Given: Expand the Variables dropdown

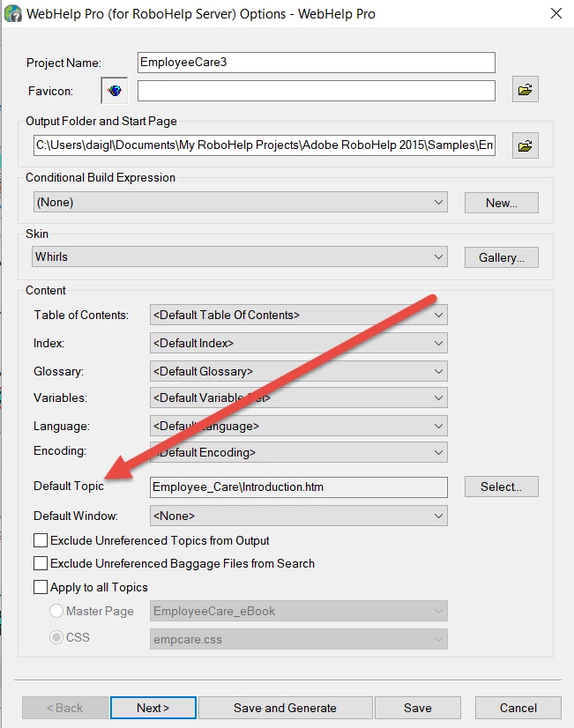Looking at the screenshot, I should pos(299,397).
